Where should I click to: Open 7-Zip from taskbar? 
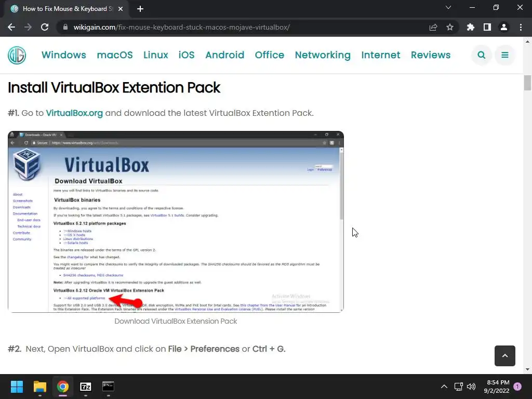click(86, 387)
